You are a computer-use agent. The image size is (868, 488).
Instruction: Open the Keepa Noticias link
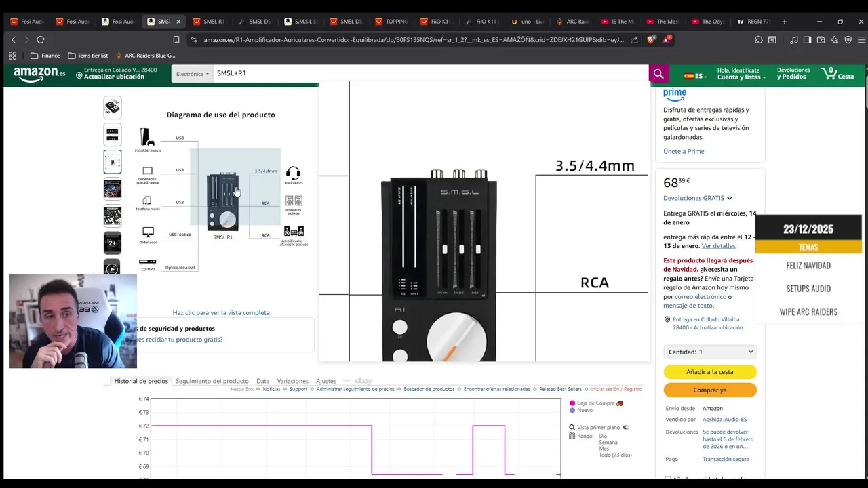[x=271, y=390]
